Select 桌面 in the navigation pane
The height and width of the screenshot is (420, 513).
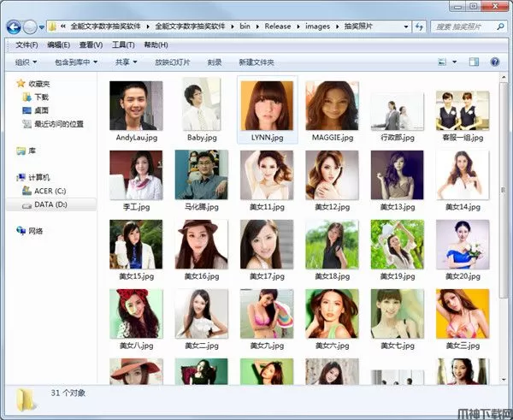[41, 110]
